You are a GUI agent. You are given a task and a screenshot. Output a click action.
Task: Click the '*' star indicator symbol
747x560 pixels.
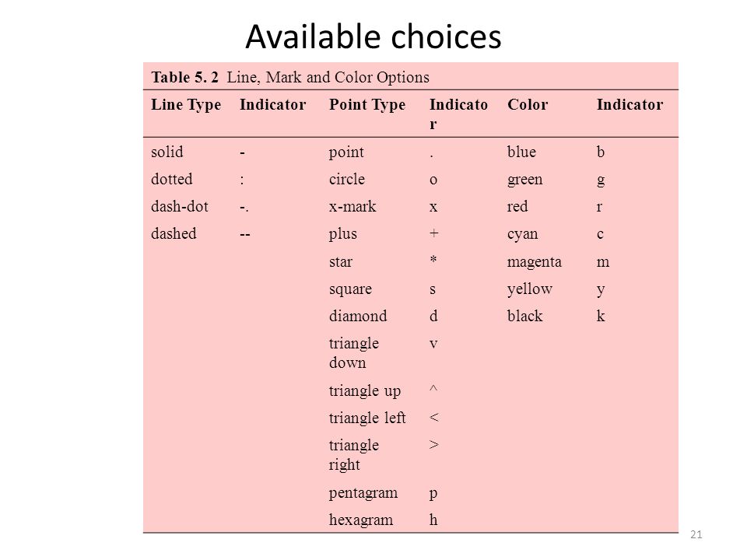tap(433, 260)
